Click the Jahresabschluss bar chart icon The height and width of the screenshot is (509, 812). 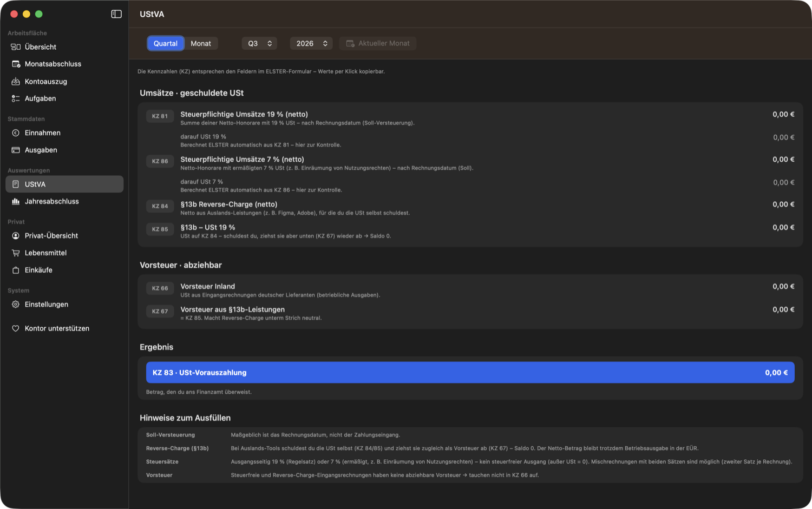click(x=16, y=201)
